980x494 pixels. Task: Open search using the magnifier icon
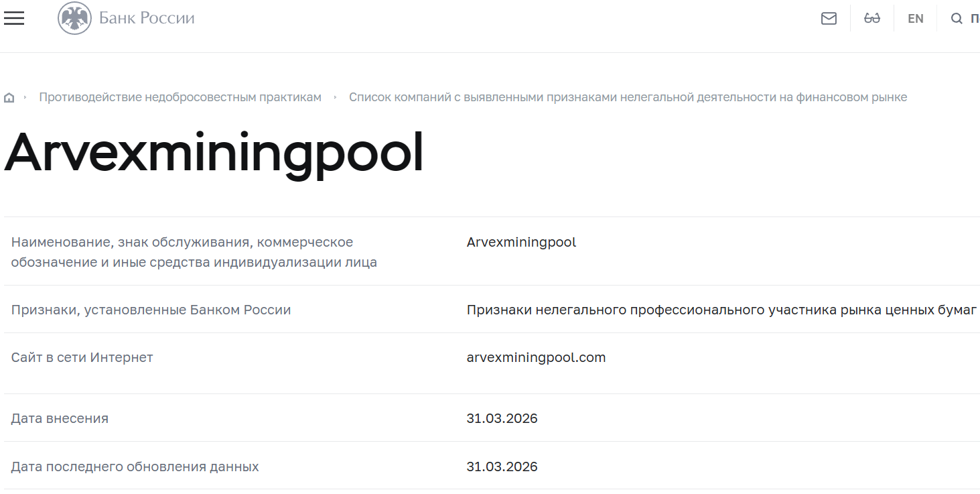pyautogui.click(x=957, y=18)
